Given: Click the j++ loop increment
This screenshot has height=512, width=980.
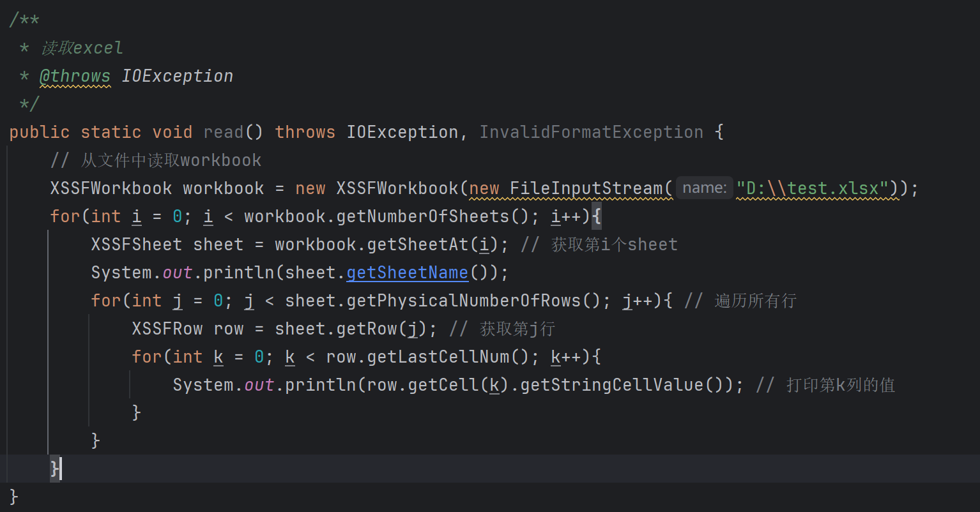Looking at the screenshot, I should point(638,301).
